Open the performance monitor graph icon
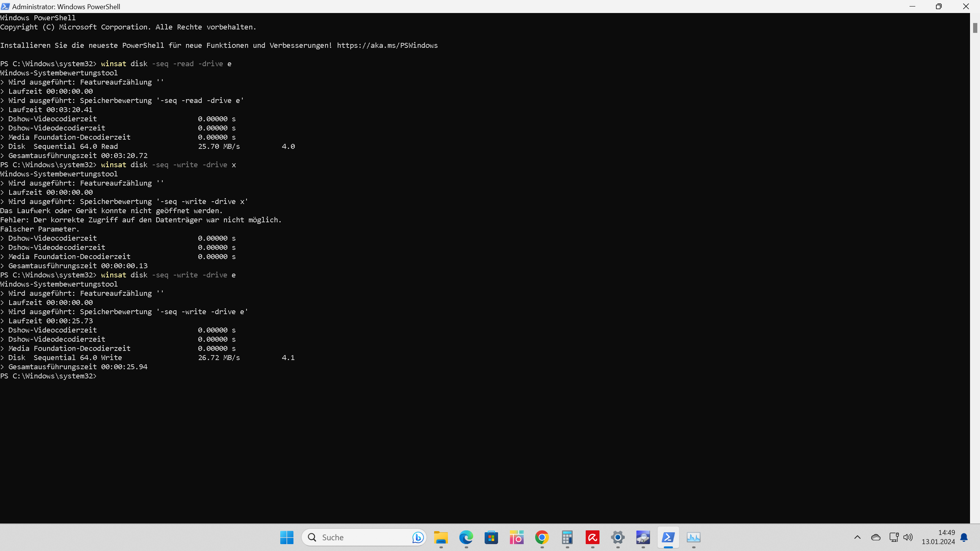This screenshot has width=980, height=551. click(693, 537)
